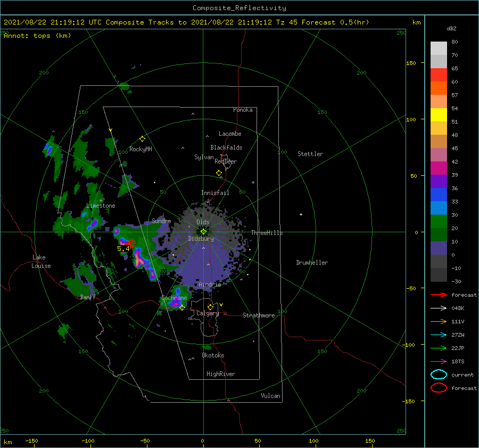Click the Sundre town label

(x=161, y=221)
